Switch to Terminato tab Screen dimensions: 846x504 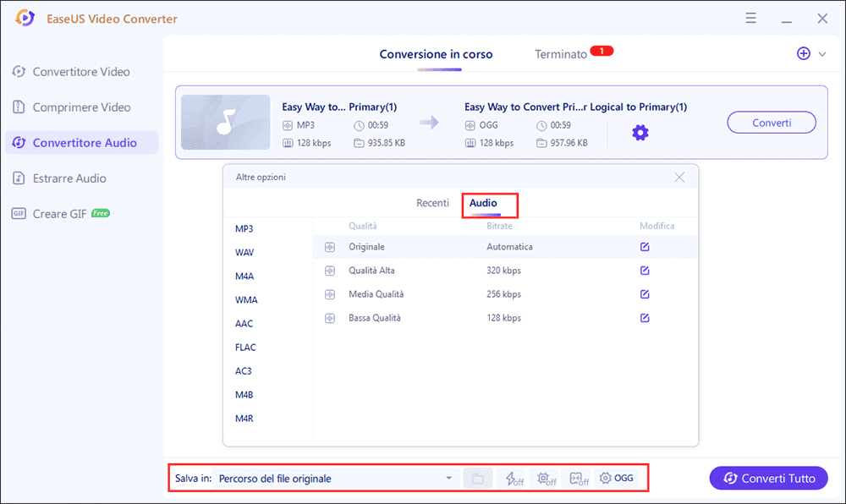pyautogui.click(x=561, y=54)
